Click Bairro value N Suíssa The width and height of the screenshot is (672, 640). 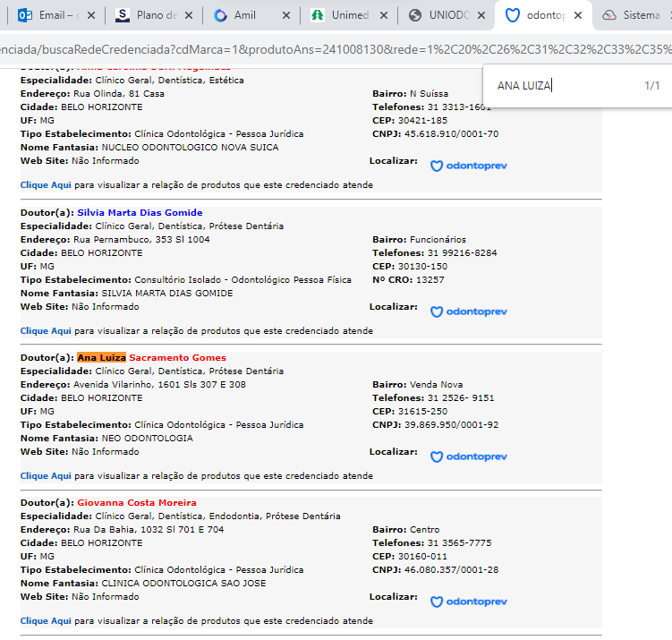point(429,93)
